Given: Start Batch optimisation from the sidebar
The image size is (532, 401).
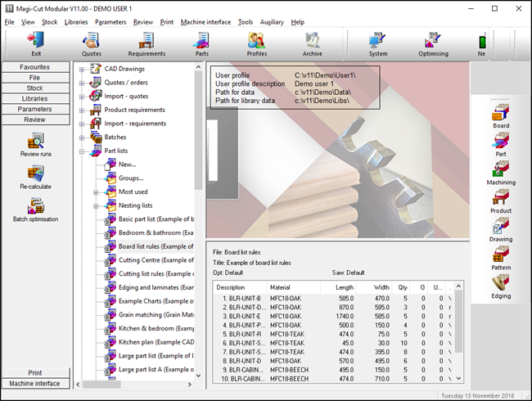Looking at the screenshot, I should click(35, 210).
